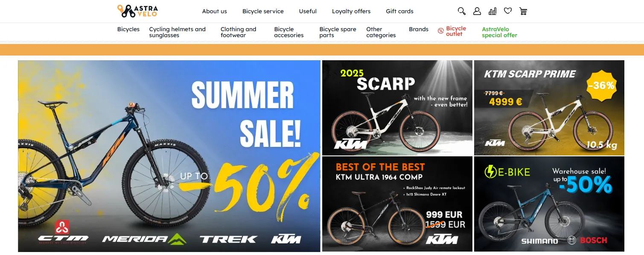Open the user account icon
This screenshot has width=644, height=255.
point(477,11)
